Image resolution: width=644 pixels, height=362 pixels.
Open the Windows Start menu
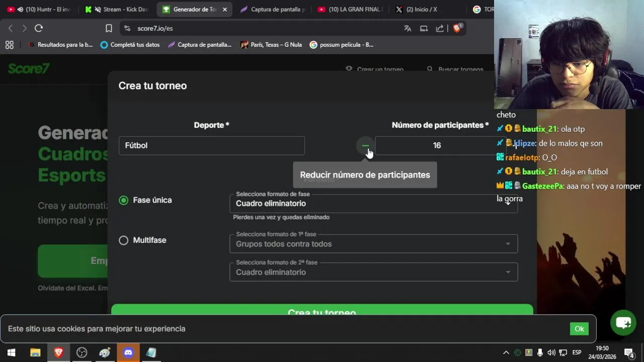pos(11,352)
